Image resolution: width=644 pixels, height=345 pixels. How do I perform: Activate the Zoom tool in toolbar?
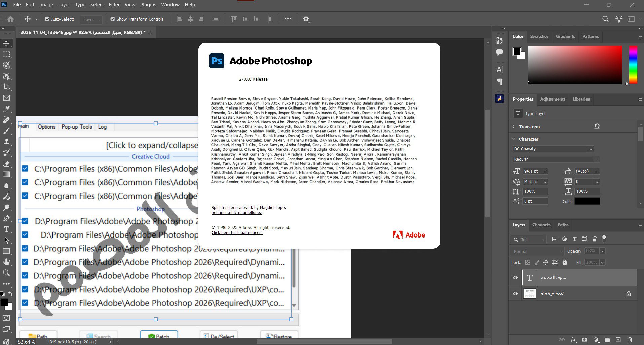point(6,273)
